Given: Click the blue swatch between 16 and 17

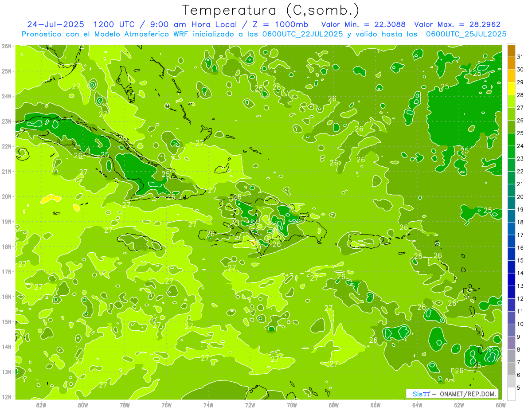Looking at the screenshot, I should coord(511,241).
